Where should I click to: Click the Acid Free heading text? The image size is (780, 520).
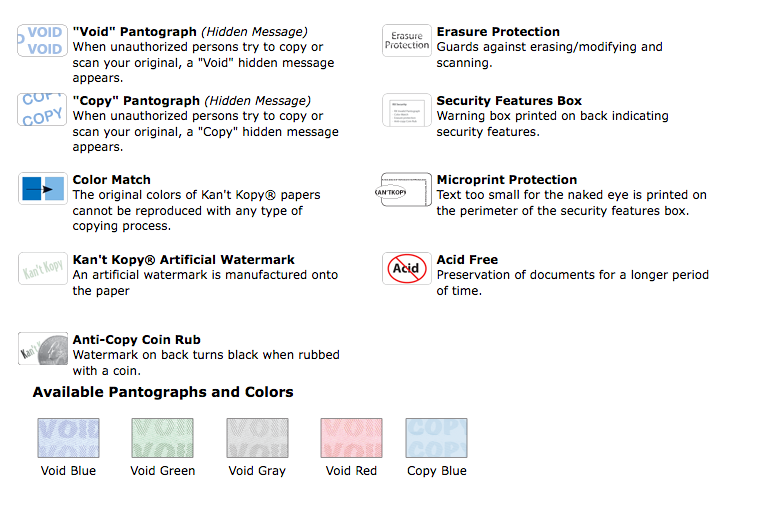tap(467, 260)
